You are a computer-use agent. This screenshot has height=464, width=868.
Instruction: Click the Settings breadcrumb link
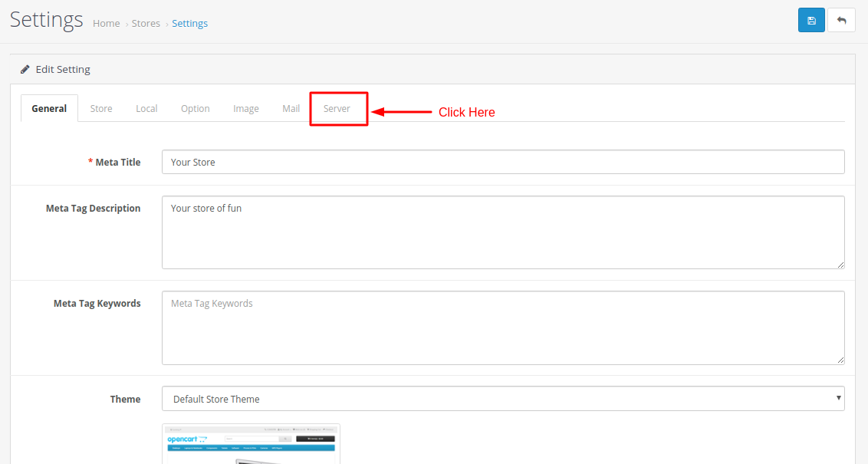[x=190, y=23]
